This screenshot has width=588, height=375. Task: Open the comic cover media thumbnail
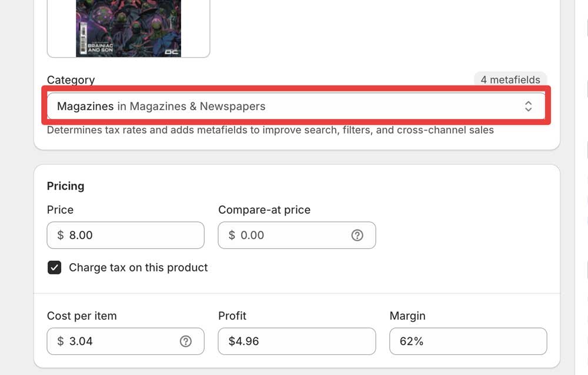pyautogui.click(x=128, y=29)
